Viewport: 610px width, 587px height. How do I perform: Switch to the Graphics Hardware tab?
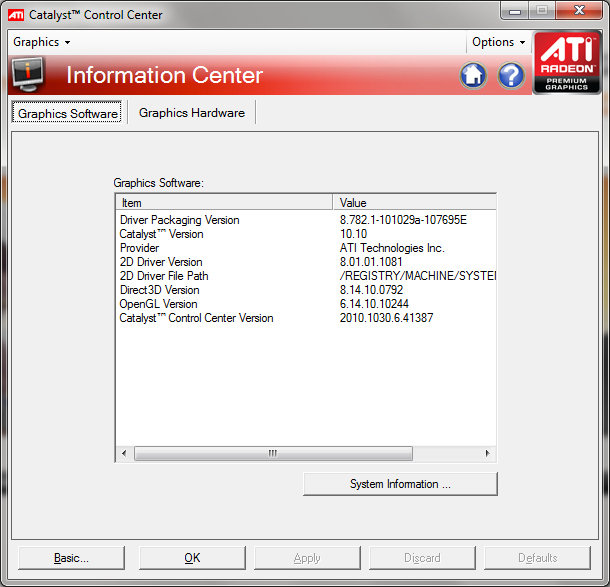(x=192, y=113)
